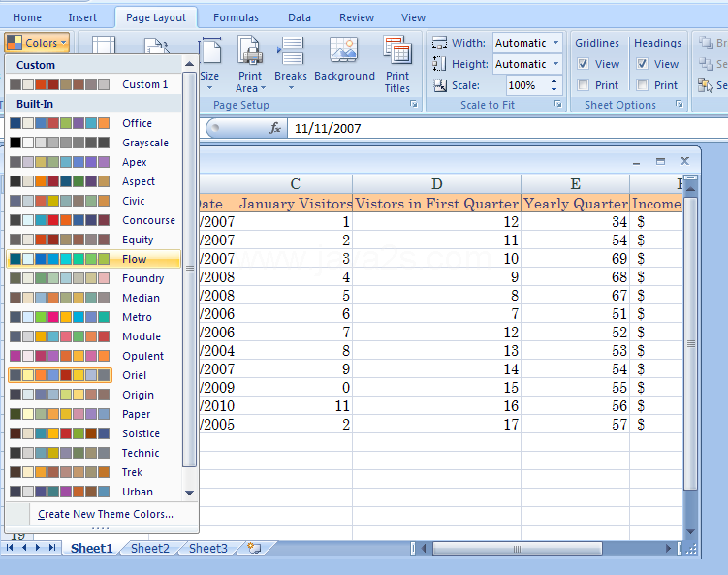Click Create New Theme Colors link

tap(106, 514)
